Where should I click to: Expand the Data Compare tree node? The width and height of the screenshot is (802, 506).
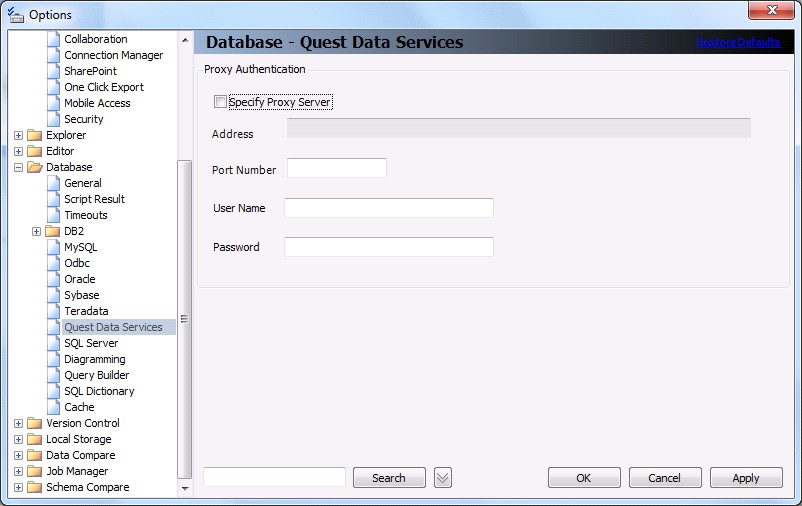click(18, 455)
